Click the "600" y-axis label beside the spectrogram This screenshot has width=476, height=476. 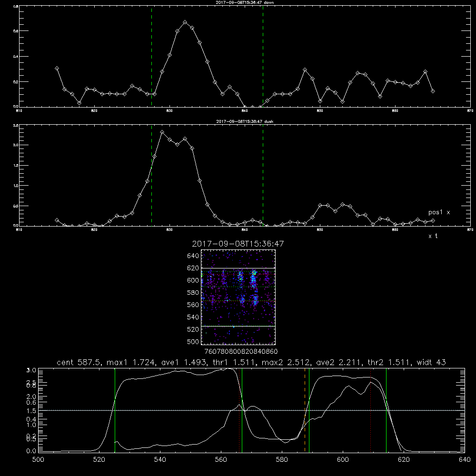[x=193, y=280]
